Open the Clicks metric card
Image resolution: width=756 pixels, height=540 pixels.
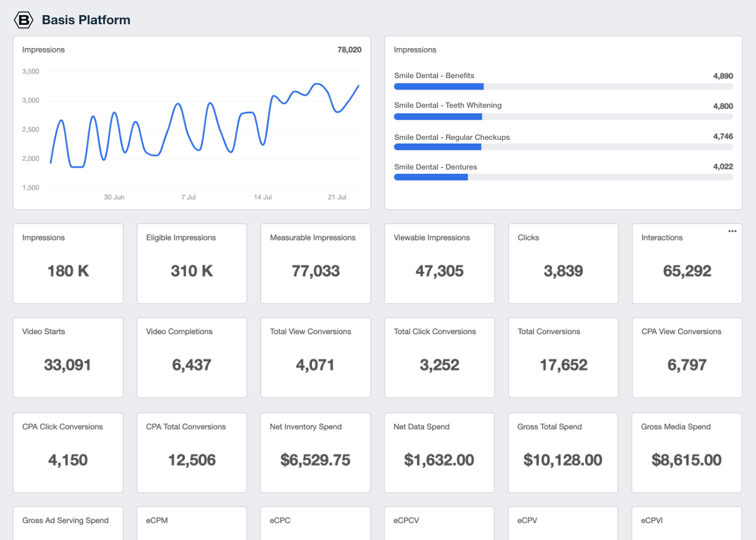click(x=563, y=263)
